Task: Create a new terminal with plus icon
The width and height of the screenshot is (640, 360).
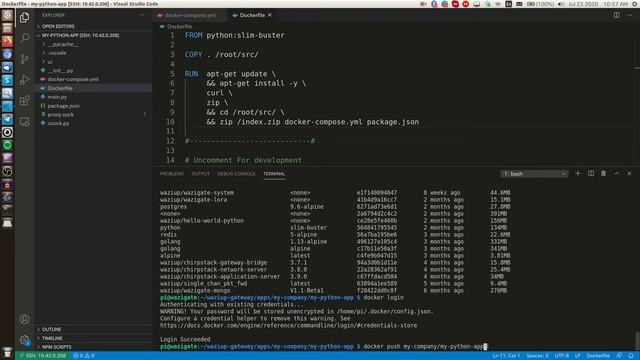Action: click(x=578, y=173)
